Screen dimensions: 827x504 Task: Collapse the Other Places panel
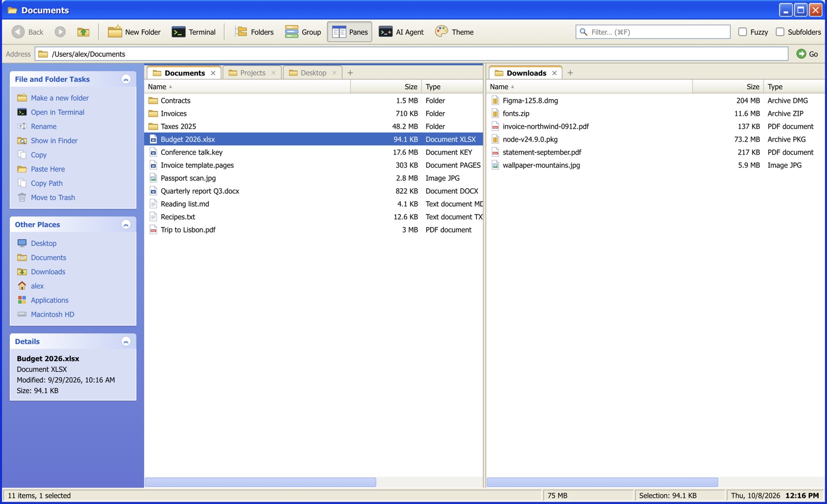pos(126,224)
